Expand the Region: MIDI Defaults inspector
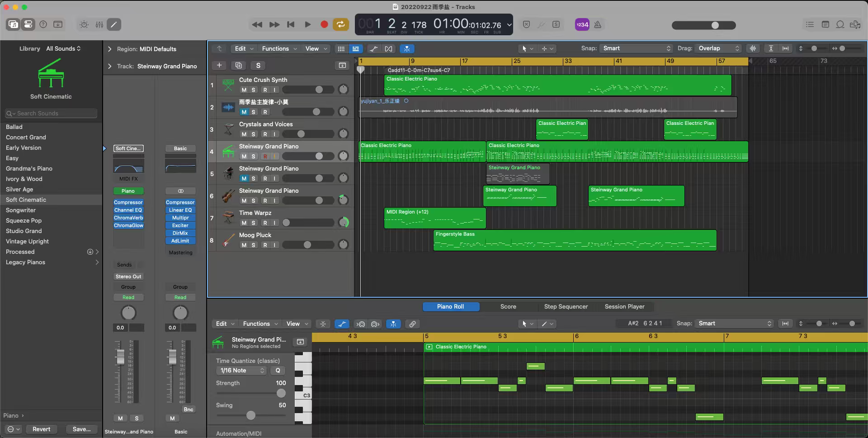This screenshot has width=868, height=438. (109, 49)
